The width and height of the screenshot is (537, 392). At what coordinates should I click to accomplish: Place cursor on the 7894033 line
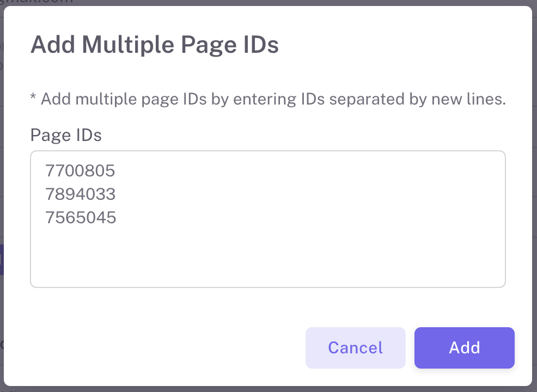81,194
